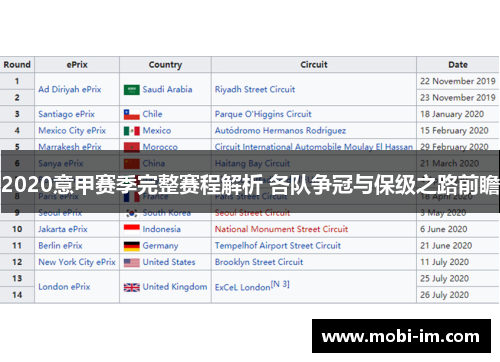Open the N 3 footnote reference
This screenshot has height=362, width=500.
280,284
